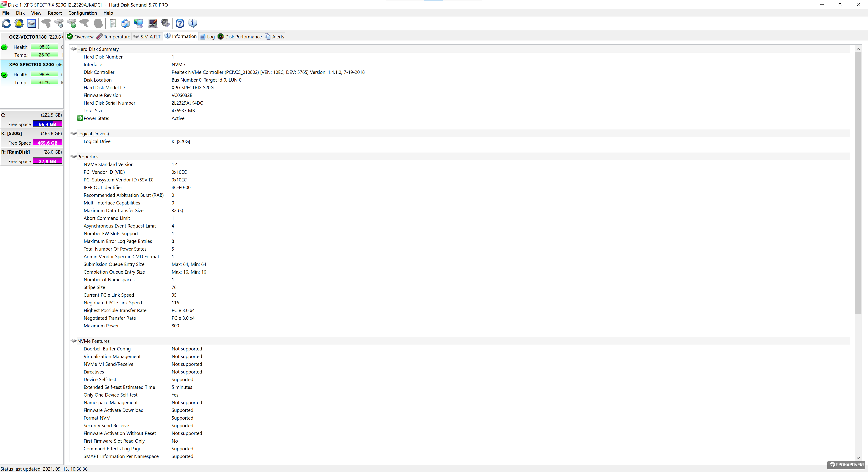
Task: Click the 27,9 GB free space bar
Action: (47, 161)
